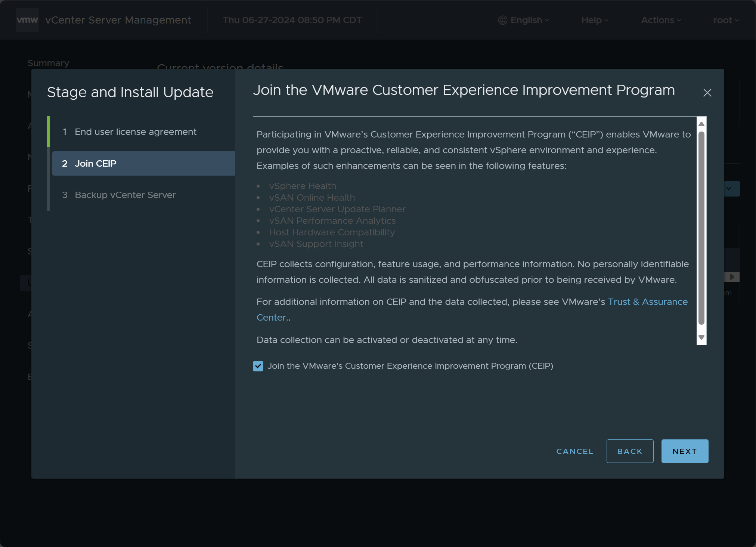Viewport: 756px width, 547px height.
Task: Expand the Help menu
Action: click(x=595, y=20)
